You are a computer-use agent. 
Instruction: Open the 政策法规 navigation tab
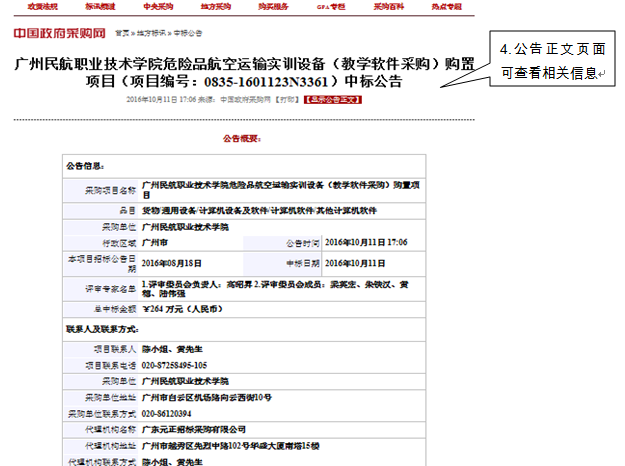[x=40, y=6]
